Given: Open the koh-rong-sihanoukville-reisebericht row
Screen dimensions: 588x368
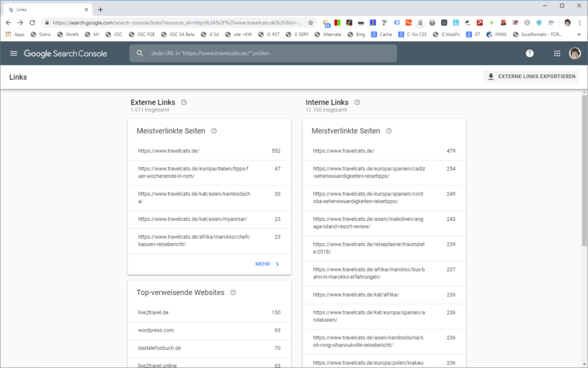Looking at the screenshot, I should [x=384, y=341].
